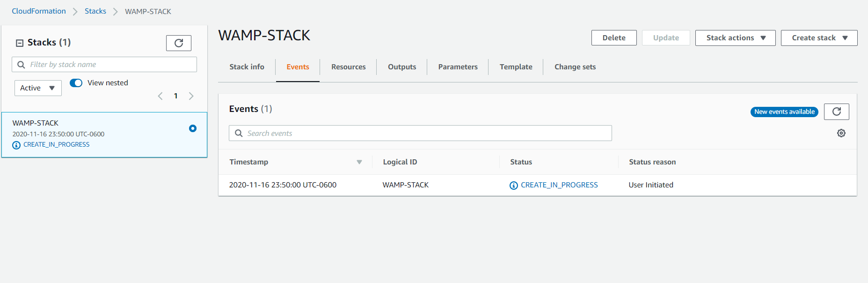This screenshot has width=868, height=283.
Task: Click the Delete button
Action: pyautogui.click(x=614, y=38)
